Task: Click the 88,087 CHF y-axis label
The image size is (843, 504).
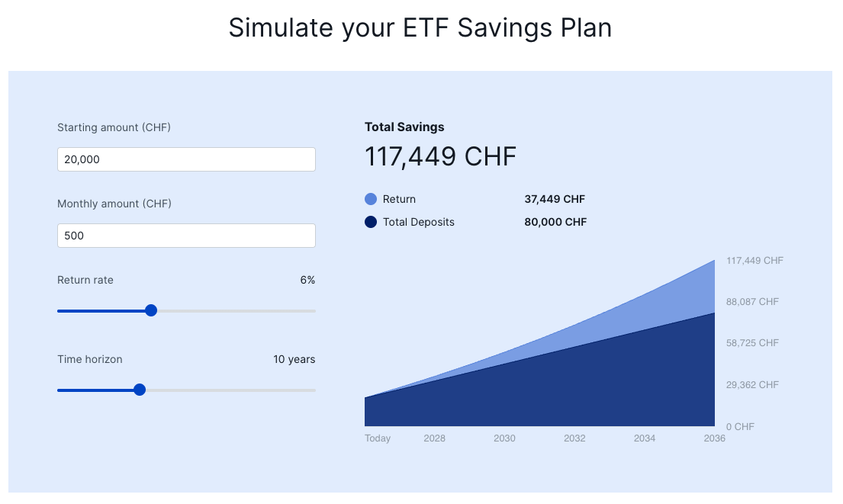Action: pos(752,302)
